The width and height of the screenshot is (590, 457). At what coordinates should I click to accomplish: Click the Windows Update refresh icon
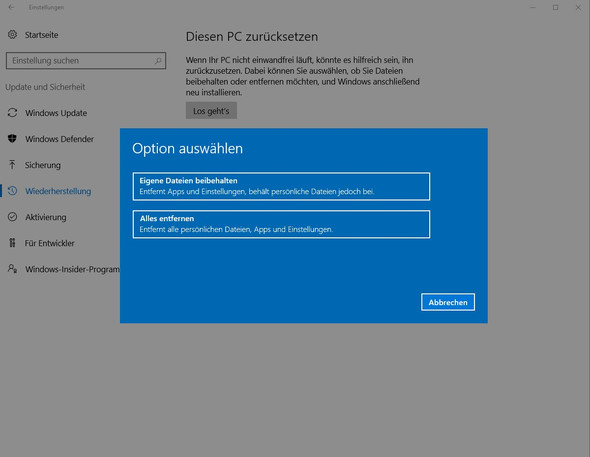coord(12,112)
